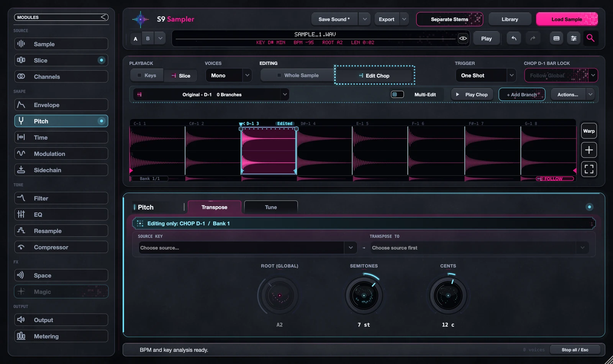The height and width of the screenshot is (364, 613).
Task: Select preset slot A
Action: (135, 39)
